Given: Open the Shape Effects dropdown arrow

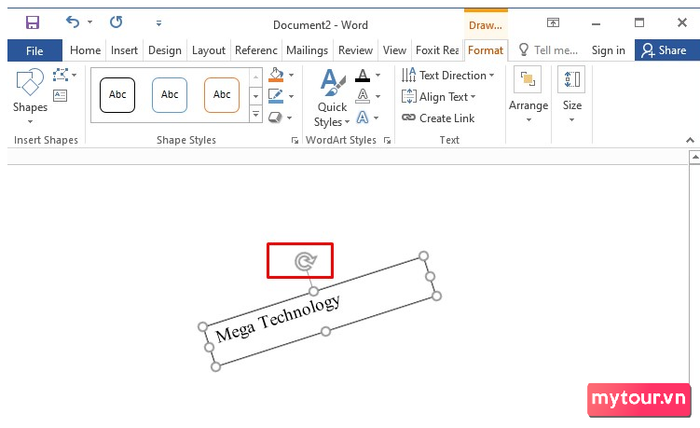Looking at the screenshot, I should pyautogui.click(x=289, y=117).
